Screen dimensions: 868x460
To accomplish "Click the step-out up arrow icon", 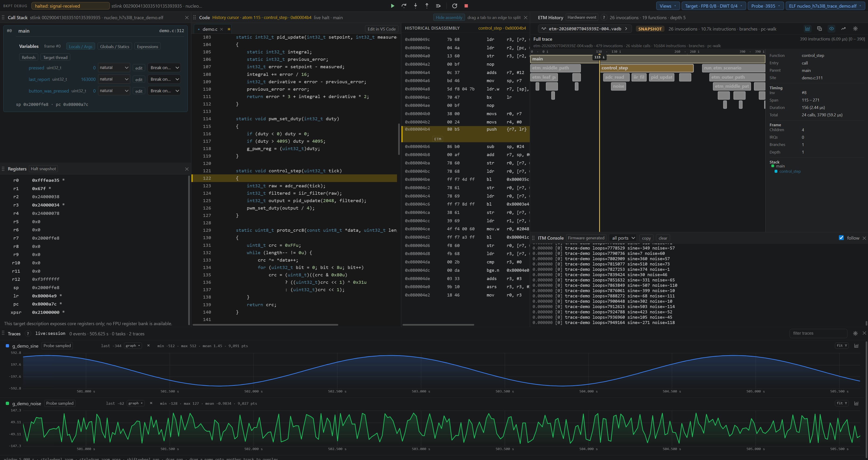I will [427, 6].
